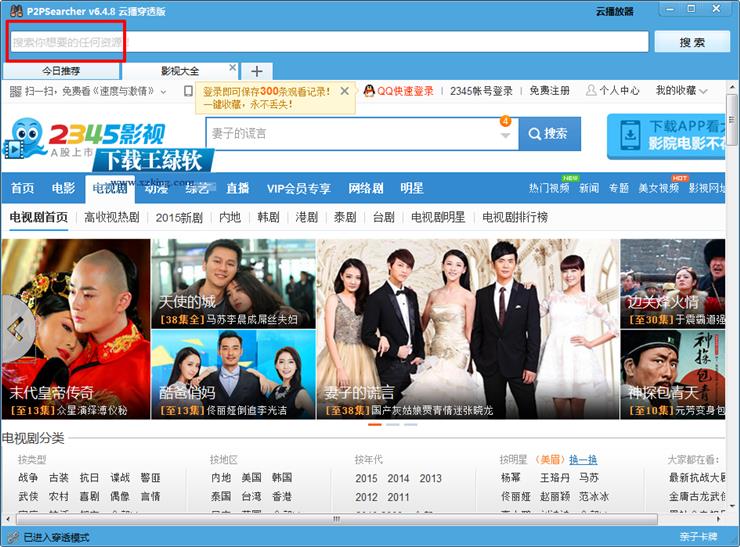Focus the main resource search field
This screenshot has width=740, height=547.
click(329, 42)
